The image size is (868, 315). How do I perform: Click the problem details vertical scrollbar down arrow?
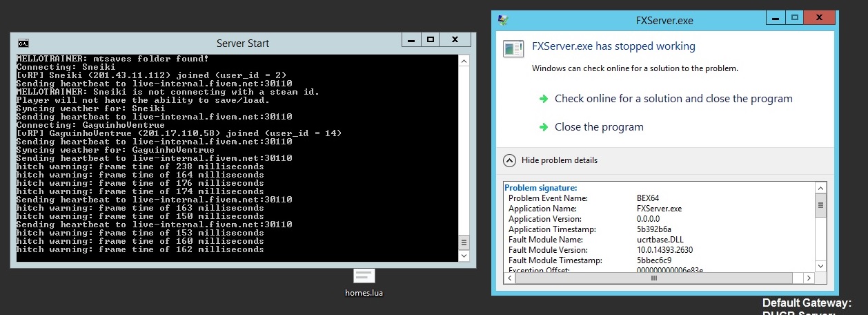[820, 266]
